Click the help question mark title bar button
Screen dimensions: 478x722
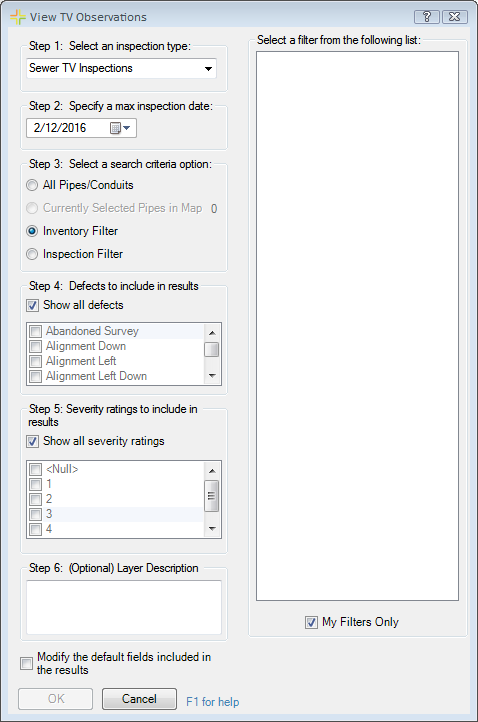427,17
